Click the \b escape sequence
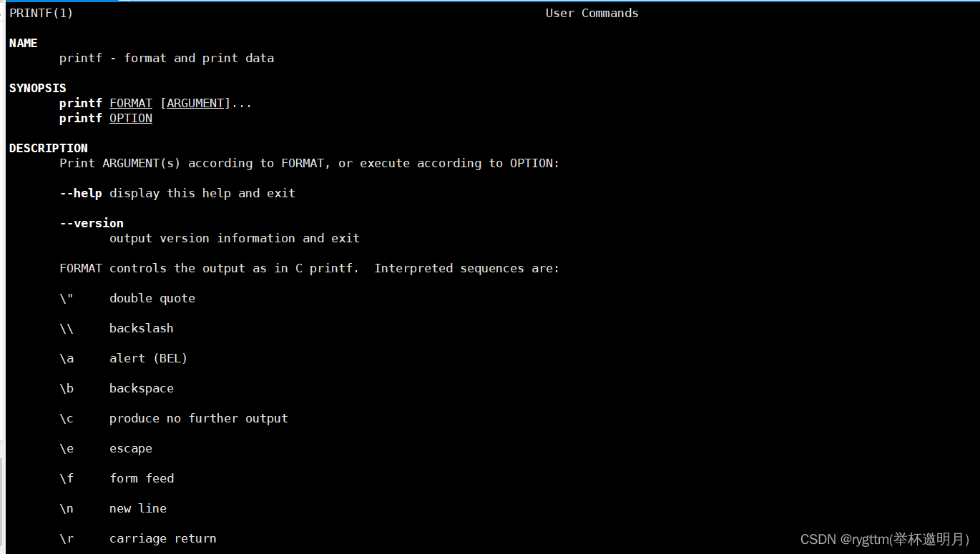Viewport: 980px width, 554px height. tap(67, 388)
